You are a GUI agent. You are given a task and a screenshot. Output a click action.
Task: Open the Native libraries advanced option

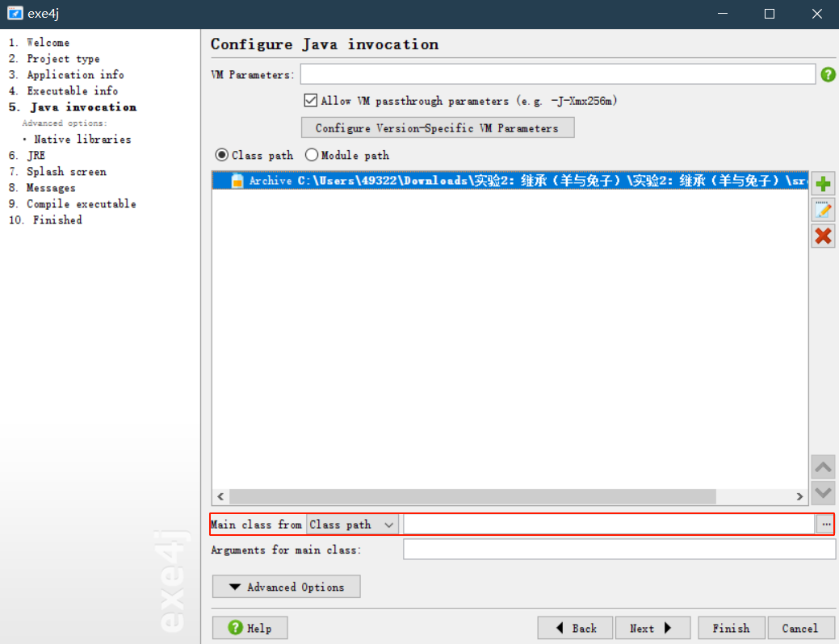point(82,139)
